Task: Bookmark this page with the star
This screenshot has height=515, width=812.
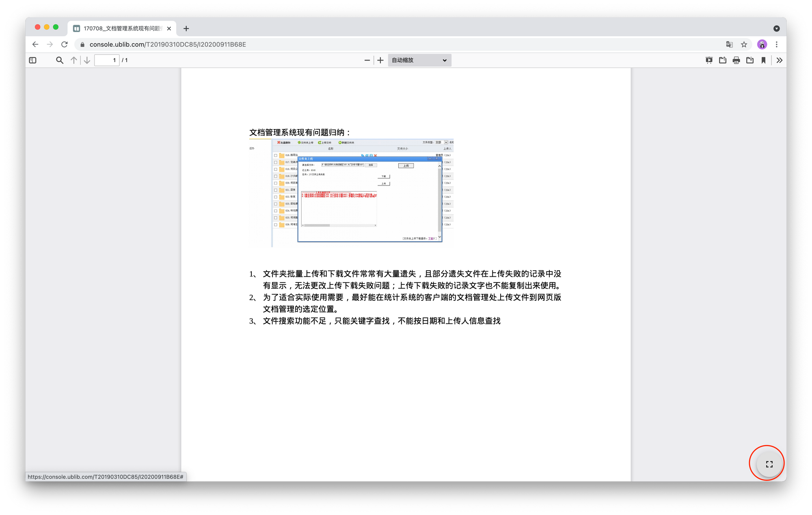Action: click(744, 44)
